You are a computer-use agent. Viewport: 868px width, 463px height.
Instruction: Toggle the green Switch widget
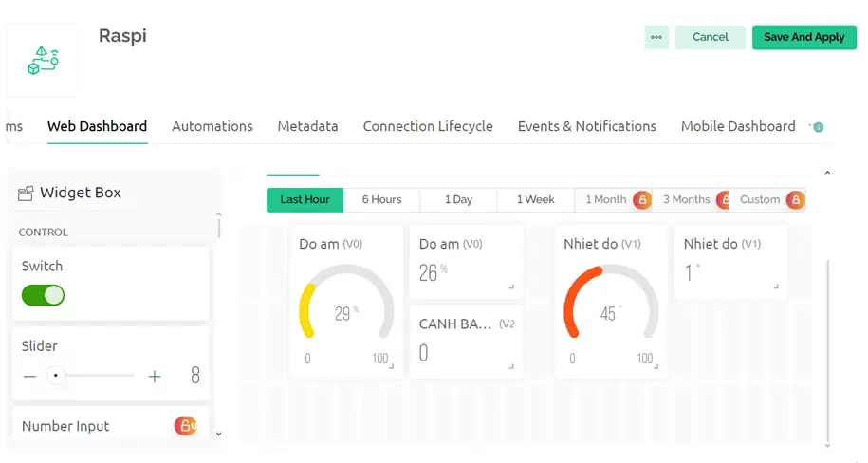(43, 295)
